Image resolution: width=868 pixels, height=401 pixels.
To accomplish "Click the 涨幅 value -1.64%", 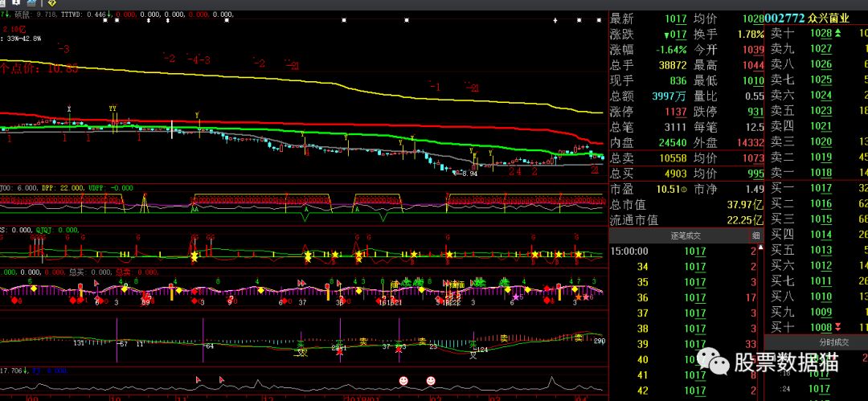I will click(x=671, y=49).
